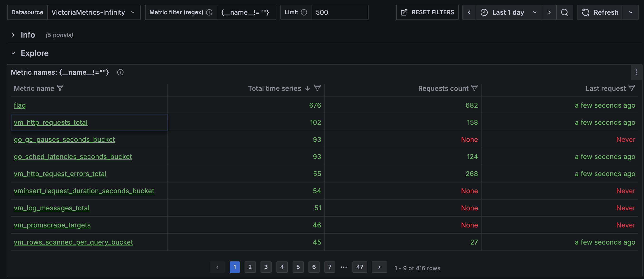Open the Last 1 day time picker
The width and height of the screenshot is (644, 279).
pos(508,12)
